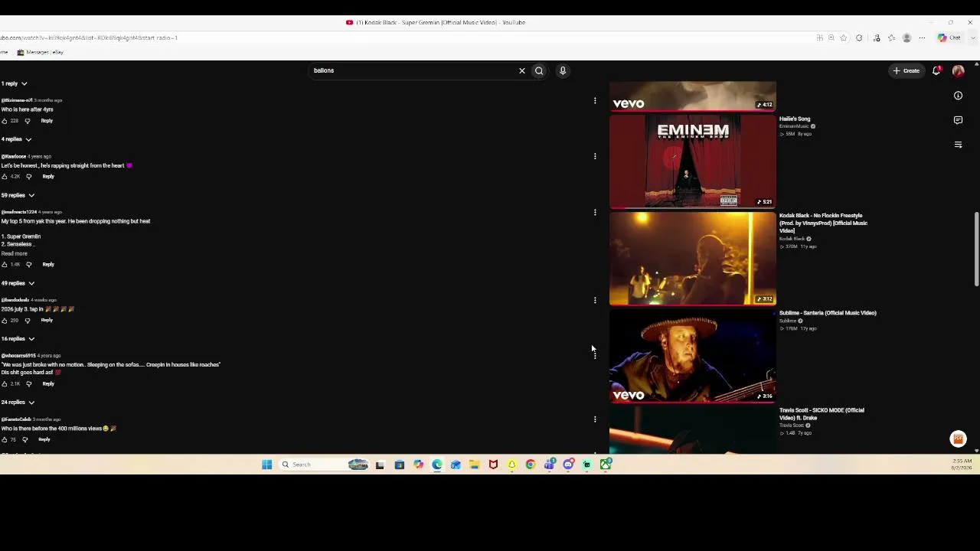This screenshot has height=551, width=980.
Task: Click the YouTube page vertical scrollbar
Action: (x=976, y=249)
